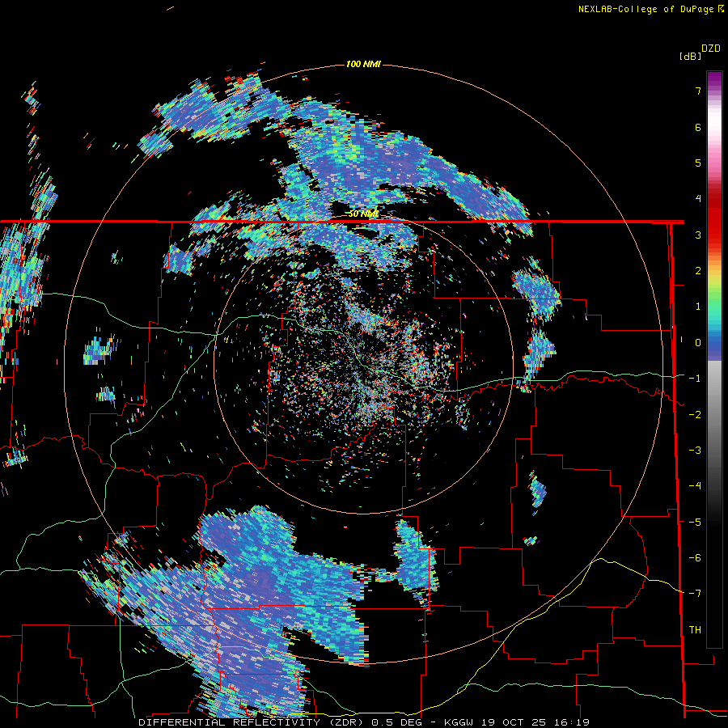Click the Differential Reflectivity product caption

point(364,722)
